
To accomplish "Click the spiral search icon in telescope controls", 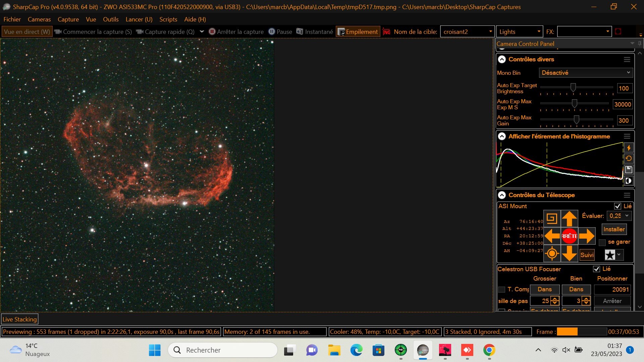I will (x=552, y=219).
